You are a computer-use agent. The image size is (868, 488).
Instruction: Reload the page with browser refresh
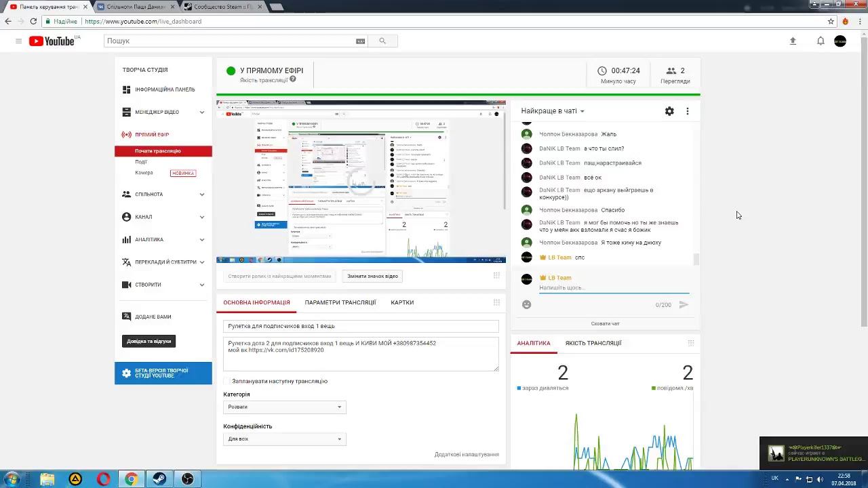33,22
